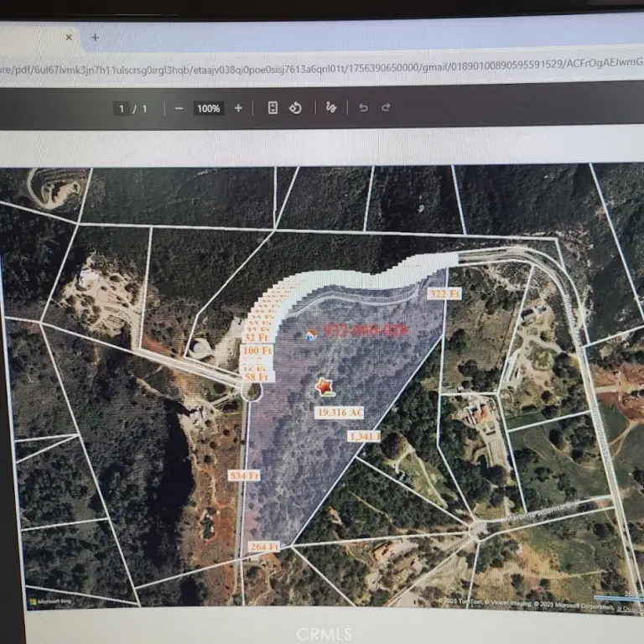Click the red star parcel marker
644x644 pixels.
pos(324,387)
